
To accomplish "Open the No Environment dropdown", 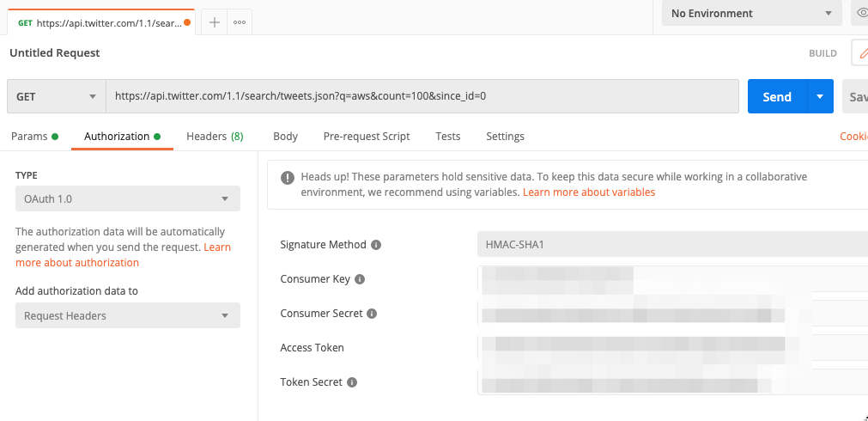I will tap(751, 13).
